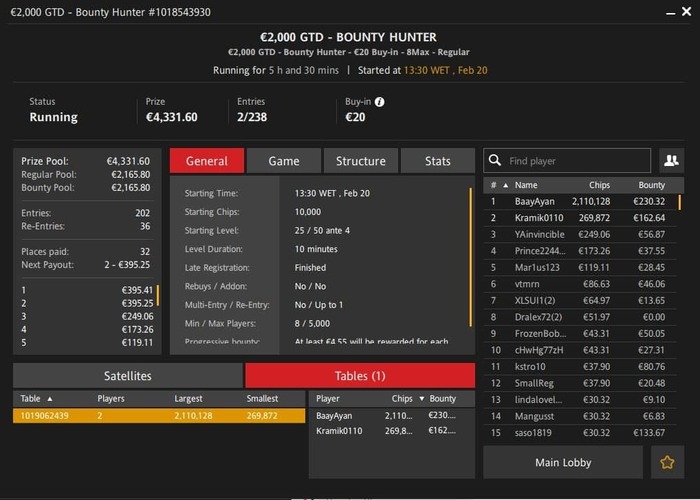Image resolution: width=700 pixels, height=500 pixels.
Task: Open the Structure tab
Action: click(x=361, y=161)
